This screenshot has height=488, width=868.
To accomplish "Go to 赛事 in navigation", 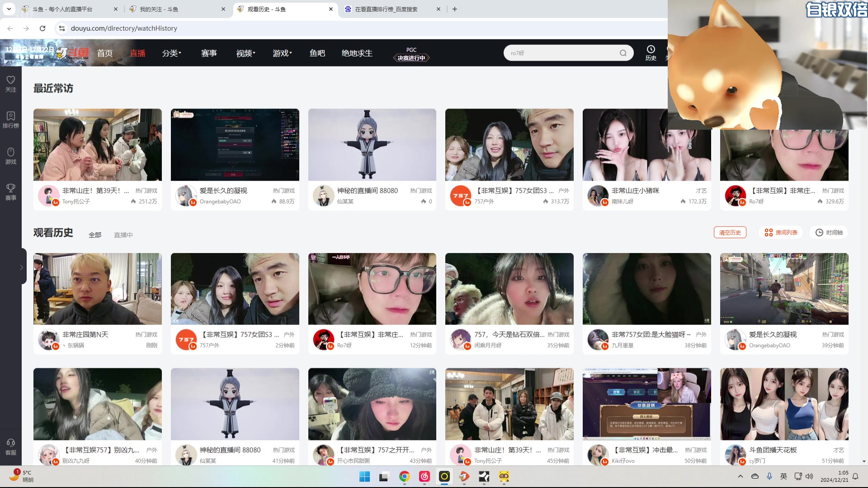I will click(209, 53).
